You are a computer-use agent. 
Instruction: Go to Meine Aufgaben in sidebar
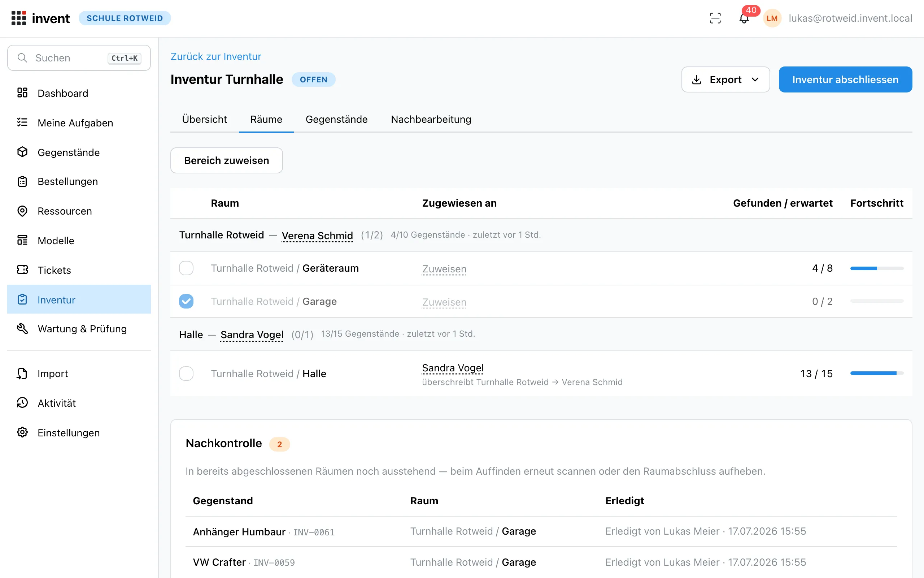79,123
